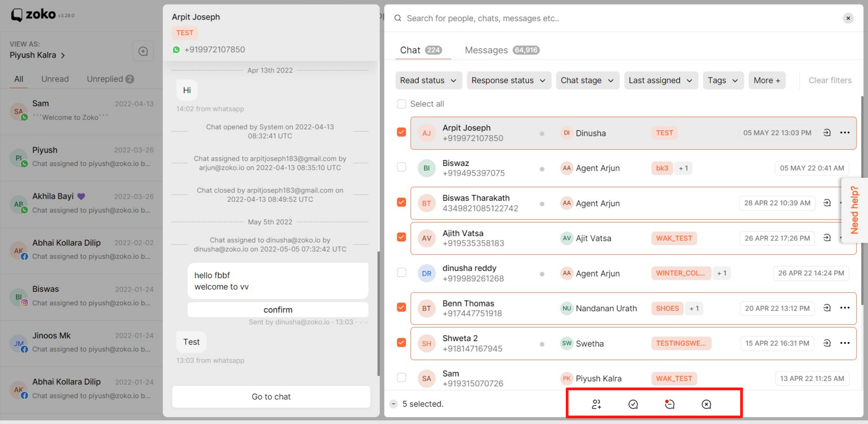Open more options dots in Arpit Joseph row
The height and width of the screenshot is (424, 868).
pyautogui.click(x=844, y=133)
